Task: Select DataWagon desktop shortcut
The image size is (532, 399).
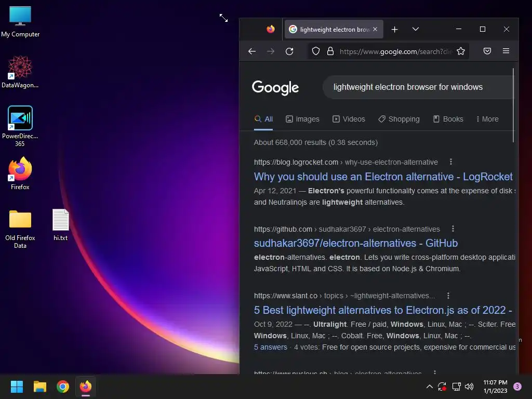Action: point(20,72)
